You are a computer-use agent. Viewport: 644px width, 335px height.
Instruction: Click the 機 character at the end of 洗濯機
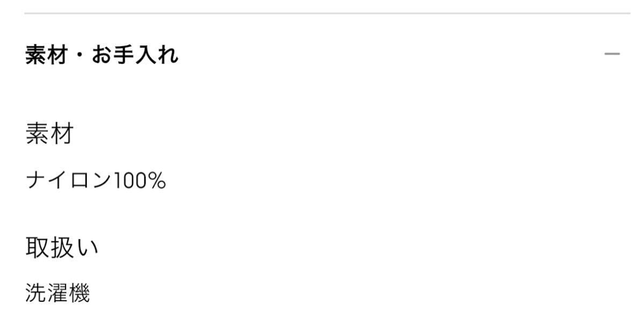pyautogui.click(x=79, y=293)
